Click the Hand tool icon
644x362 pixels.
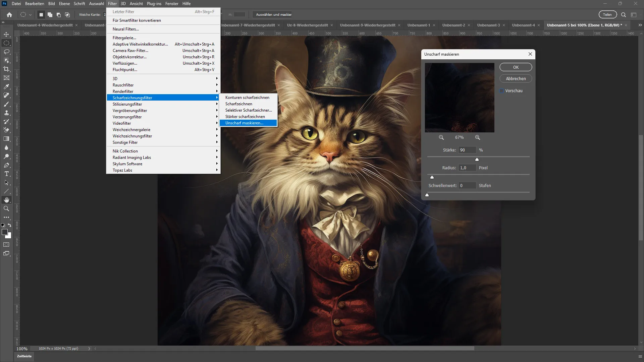[x=6, y=199]
